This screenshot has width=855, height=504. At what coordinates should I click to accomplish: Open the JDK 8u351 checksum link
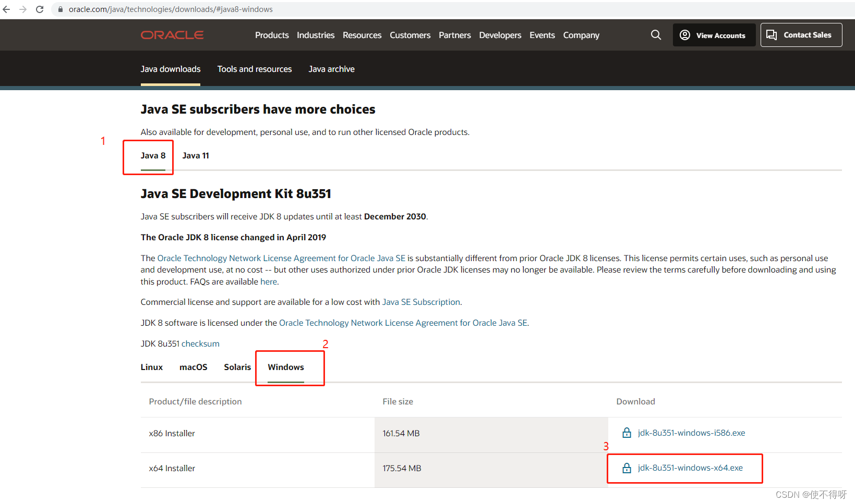200,343
